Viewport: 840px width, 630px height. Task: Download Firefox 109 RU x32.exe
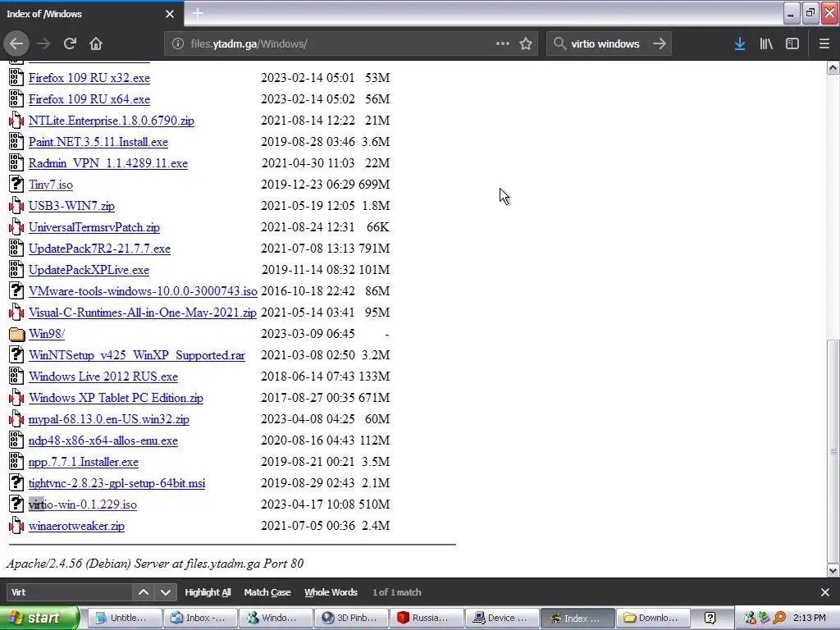tap(89, 78)
